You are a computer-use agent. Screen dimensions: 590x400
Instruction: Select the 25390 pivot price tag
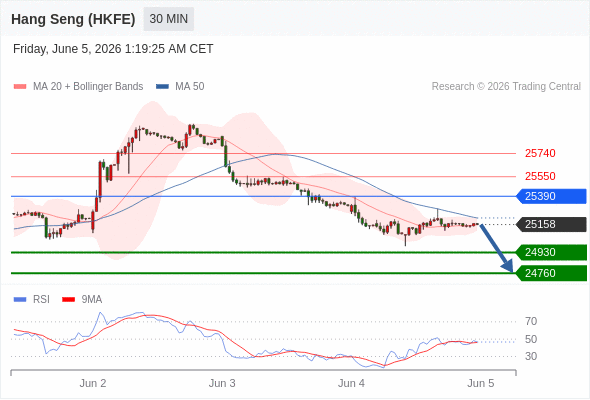pyautogui.click(x=551, y=196)
